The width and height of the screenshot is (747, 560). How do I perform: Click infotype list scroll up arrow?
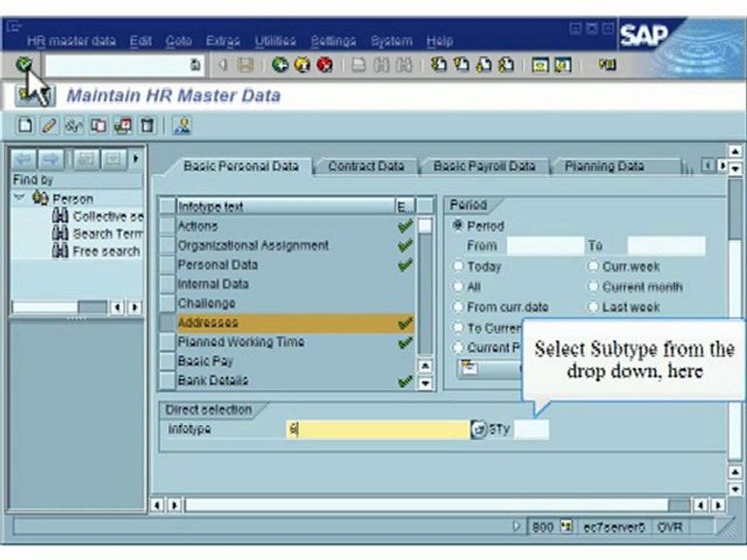pyautogui.click(x=425, y=366)
